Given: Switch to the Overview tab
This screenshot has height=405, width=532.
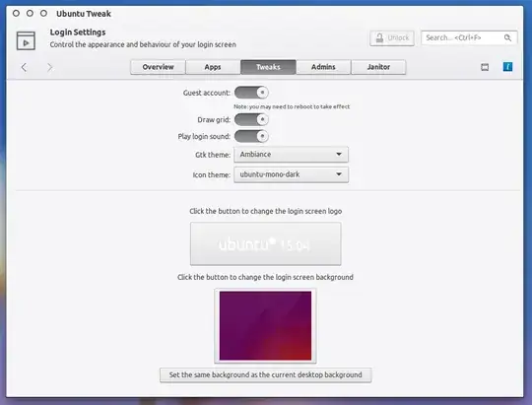Looking at the screenshot, I should [158, 67].
